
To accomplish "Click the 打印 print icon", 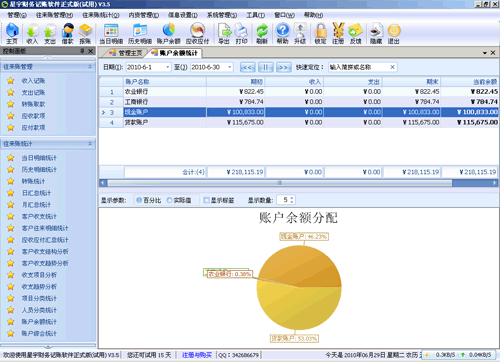I will point(241,33).
